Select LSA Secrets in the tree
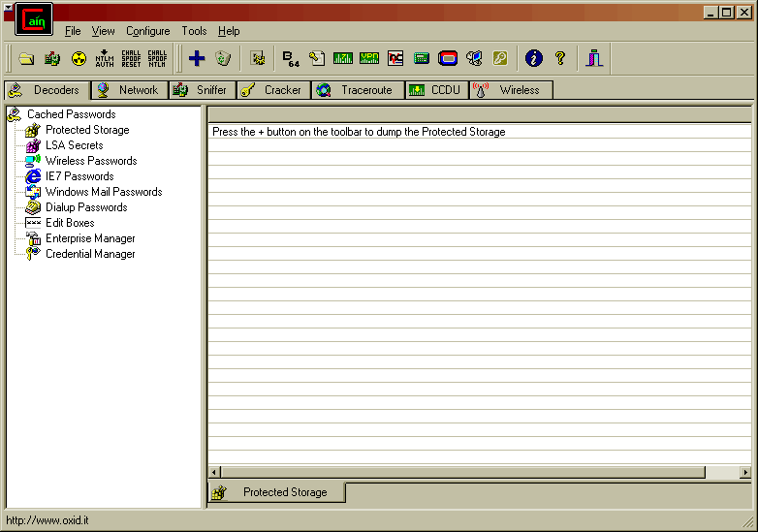 (x=75, y=145)
